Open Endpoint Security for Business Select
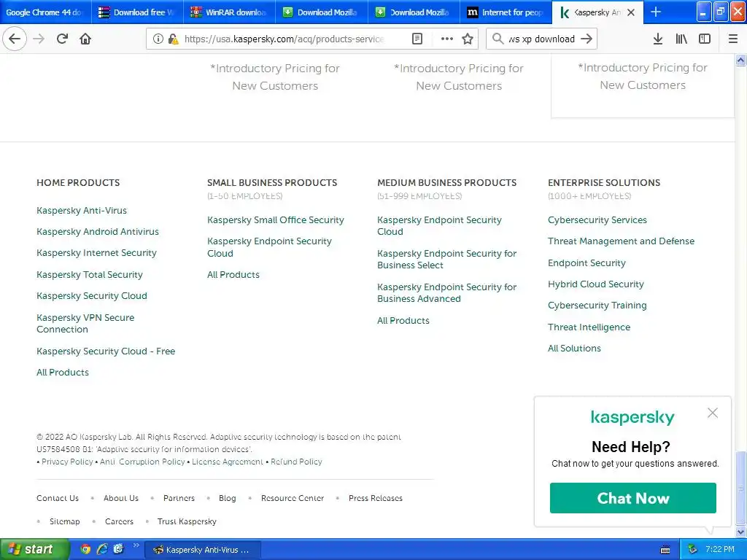Screen dimensions: 747x560 click(447, 259)
